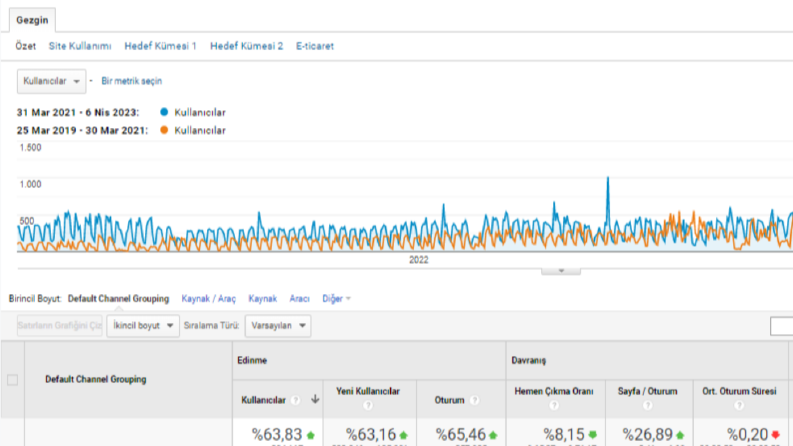Click the %63,83 users change value
The width and height of the screenshot is (793, 446).
[277, 434]
